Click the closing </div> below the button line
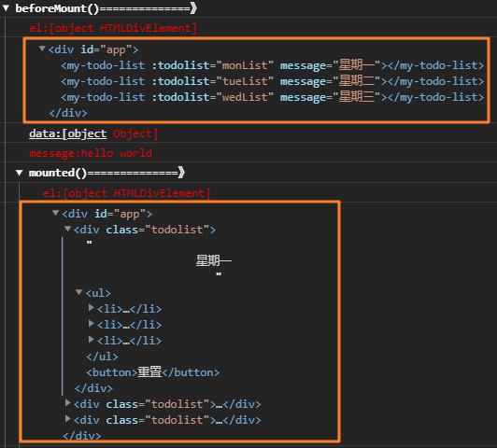 click(x=93, y=388)
